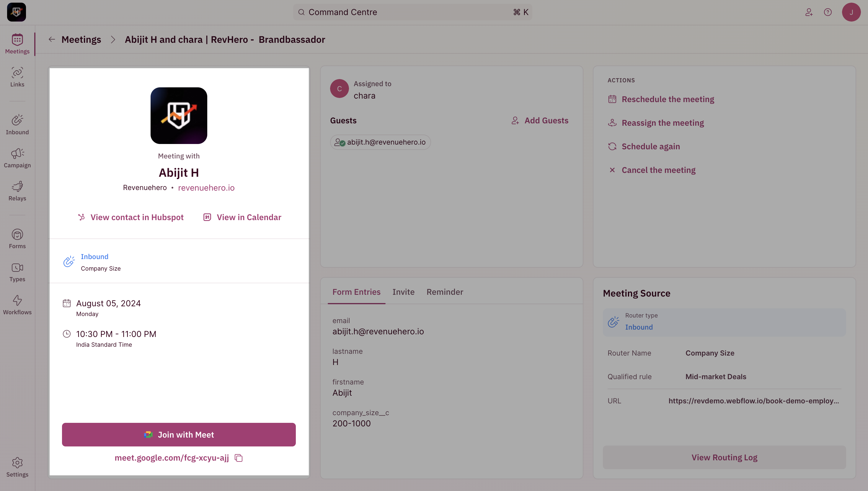Copy the Google Meet link icon
Viewport: 868px width, 491px height.
pyautogui.click(x=239, y=458)
